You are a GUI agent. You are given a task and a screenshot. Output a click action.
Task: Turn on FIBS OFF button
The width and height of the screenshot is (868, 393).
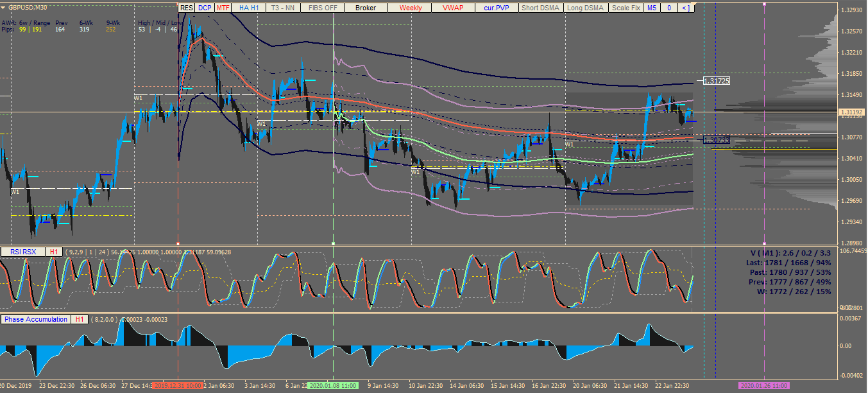[x=323, y=8]
